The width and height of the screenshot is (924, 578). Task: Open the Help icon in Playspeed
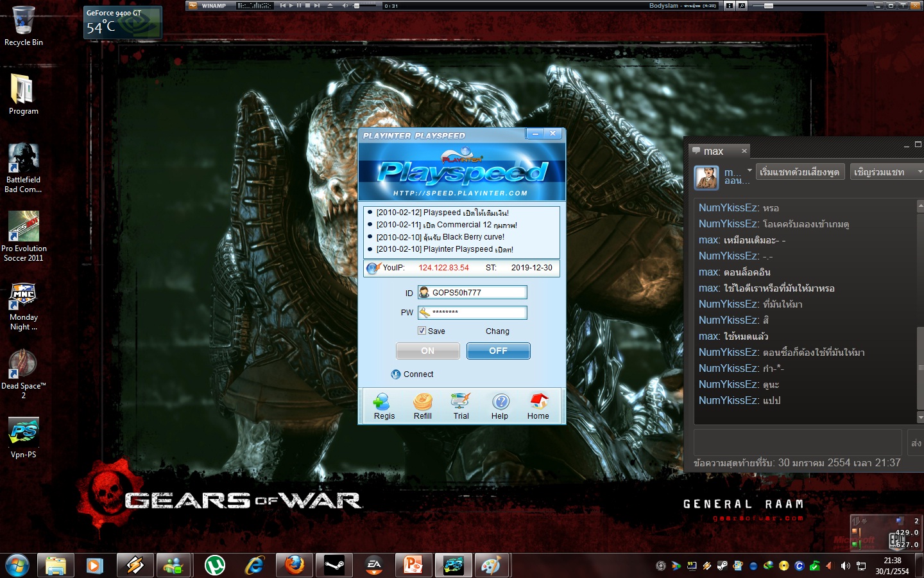click(x=500, y=407)
